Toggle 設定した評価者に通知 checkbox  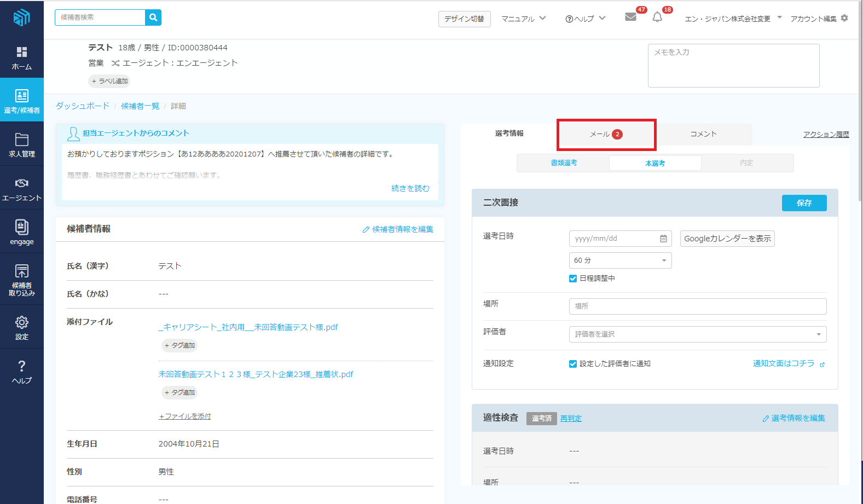point(573,364)
